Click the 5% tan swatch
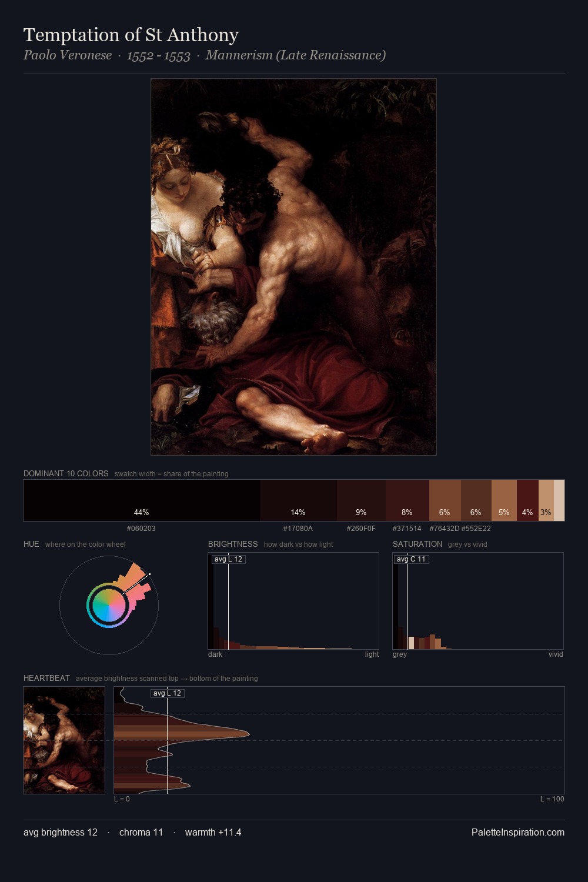588x882 pixels. [x=504, y=500]
